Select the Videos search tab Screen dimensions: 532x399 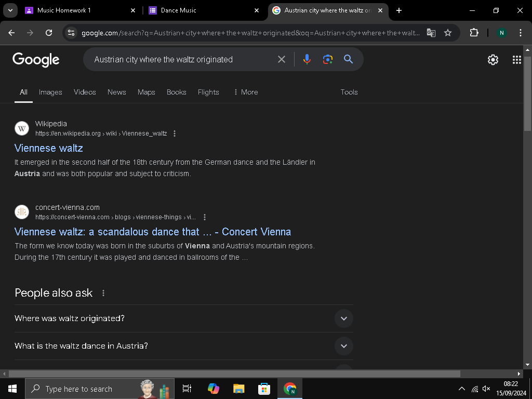pyautogui.click(x=85, y=92)
